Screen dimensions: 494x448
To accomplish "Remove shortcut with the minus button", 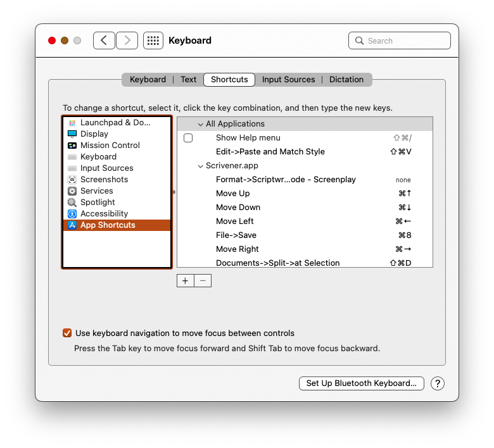I will pyautogui.click(x=203, y=281).
